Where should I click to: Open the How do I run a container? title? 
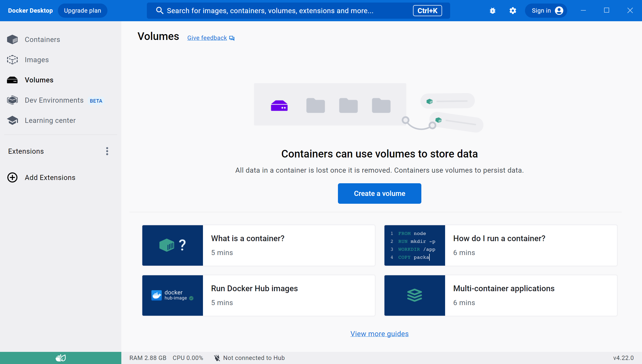coord(499,238)
